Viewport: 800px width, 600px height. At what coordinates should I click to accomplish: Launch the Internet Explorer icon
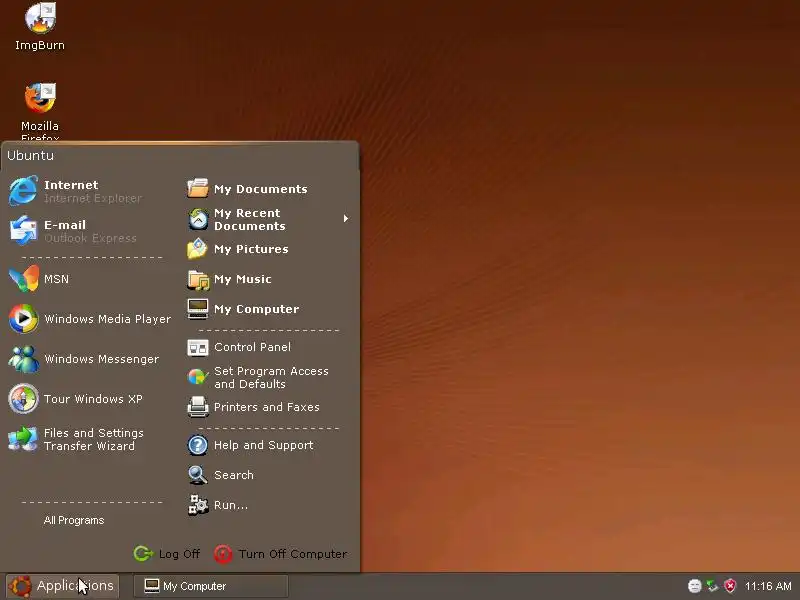23,191
